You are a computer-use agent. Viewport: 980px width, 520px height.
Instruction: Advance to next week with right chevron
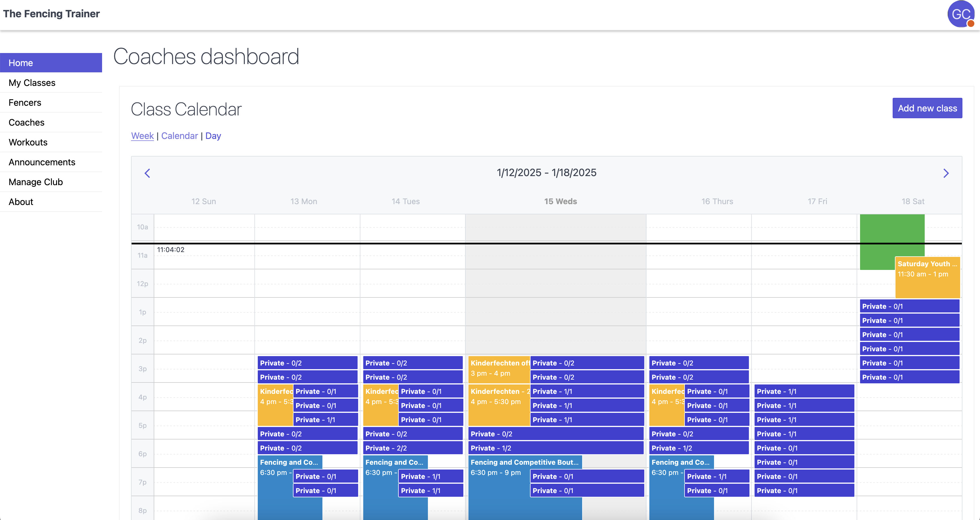(x=946, y=174)
